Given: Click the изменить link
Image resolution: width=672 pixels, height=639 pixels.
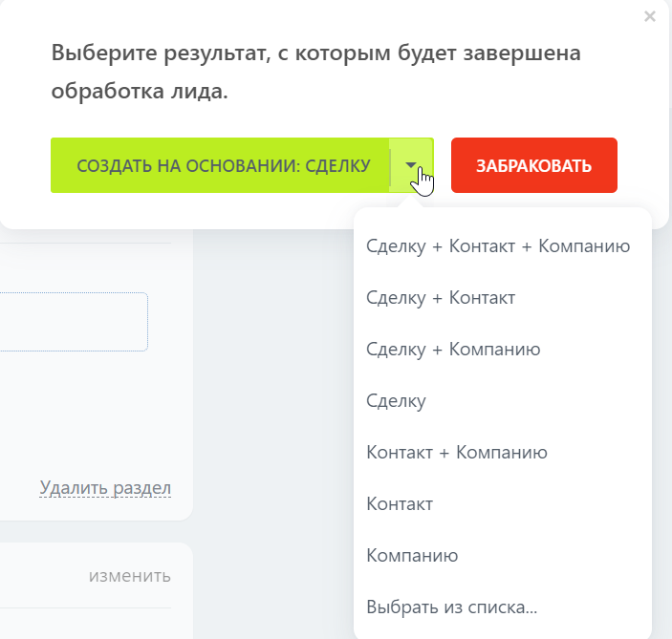Looking at the screenshot, I should (129, 576).
